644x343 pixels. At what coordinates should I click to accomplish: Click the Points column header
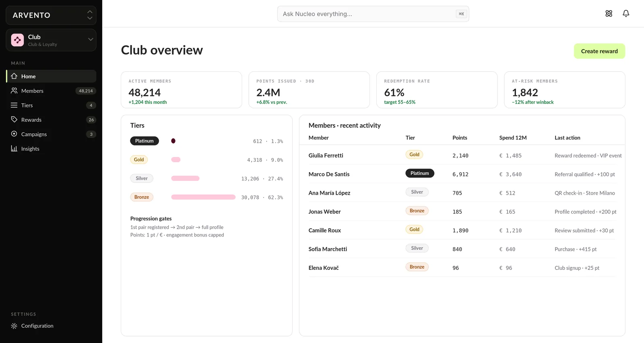pyautogui.click(x=460, y=138)
